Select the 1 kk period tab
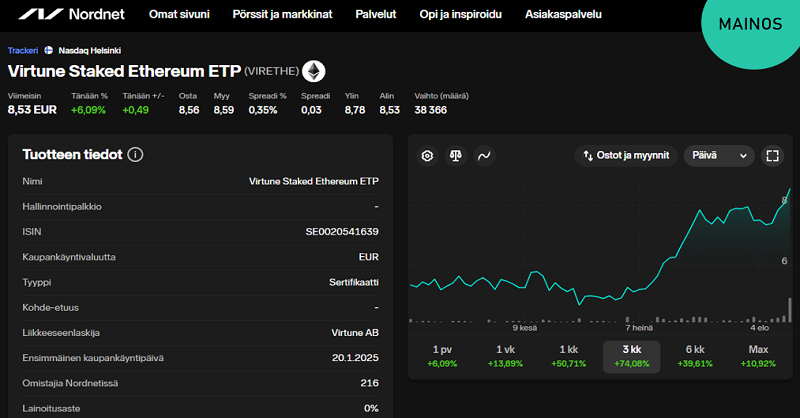The height and width of the screenshot is (418, 800). (x=569, y=356)
